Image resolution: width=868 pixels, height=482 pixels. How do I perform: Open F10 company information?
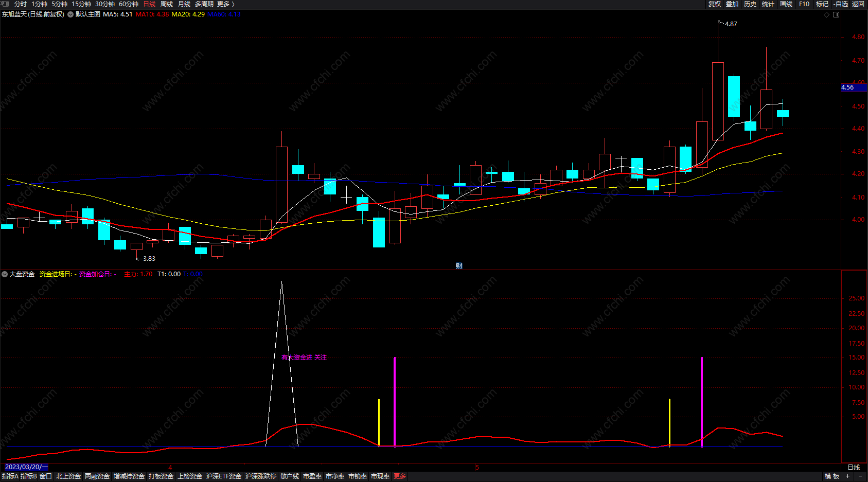click(x=804, y=4)
